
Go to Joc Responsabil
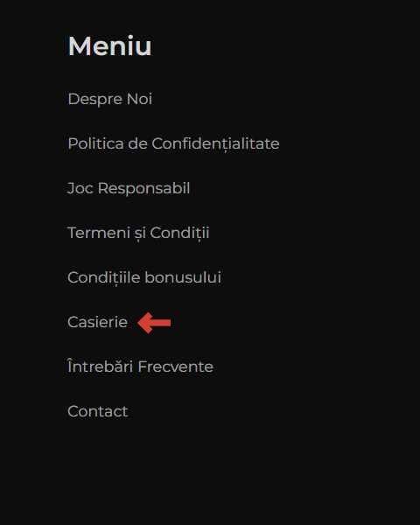(129, 188)
